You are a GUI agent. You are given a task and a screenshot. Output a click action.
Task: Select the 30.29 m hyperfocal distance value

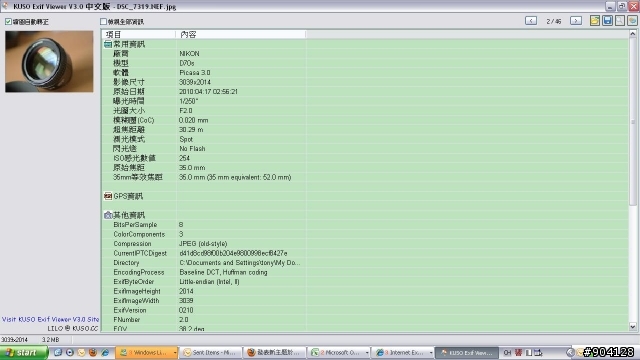(191, 130)
